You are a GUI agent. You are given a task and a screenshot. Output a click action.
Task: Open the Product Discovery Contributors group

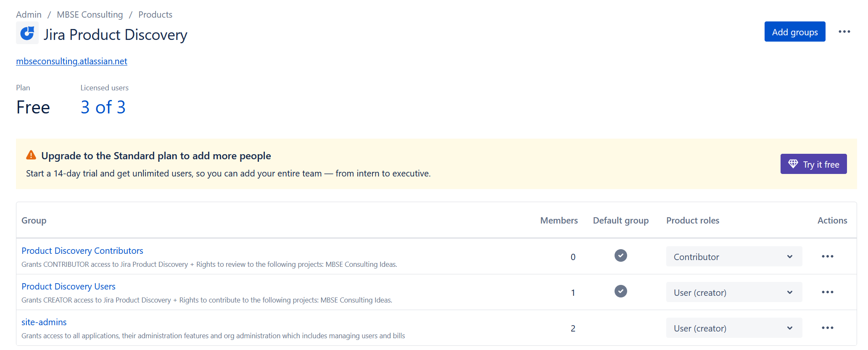(x=82, y=251)
